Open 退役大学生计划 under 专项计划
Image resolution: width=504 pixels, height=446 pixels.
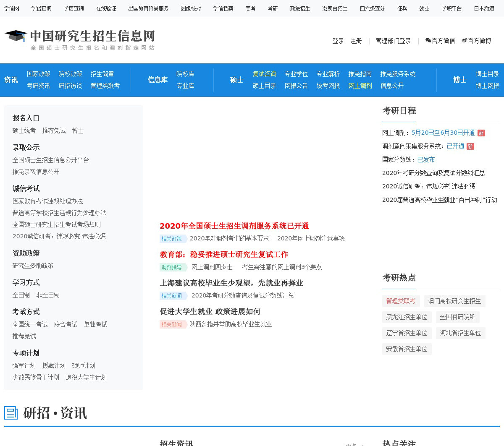click(86, 377)
